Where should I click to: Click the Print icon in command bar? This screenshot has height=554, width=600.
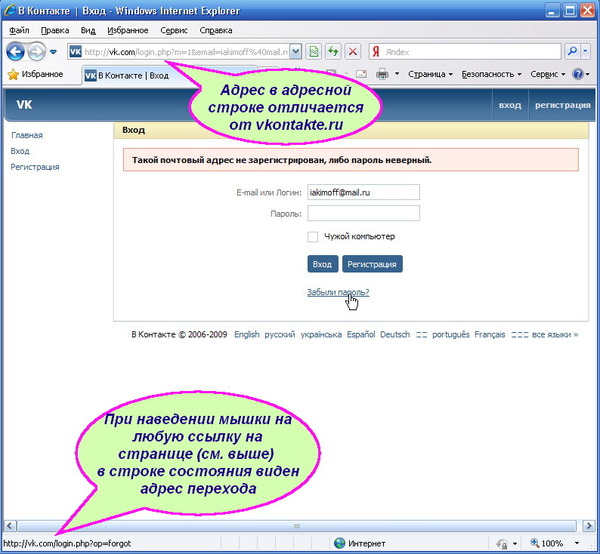382,73
